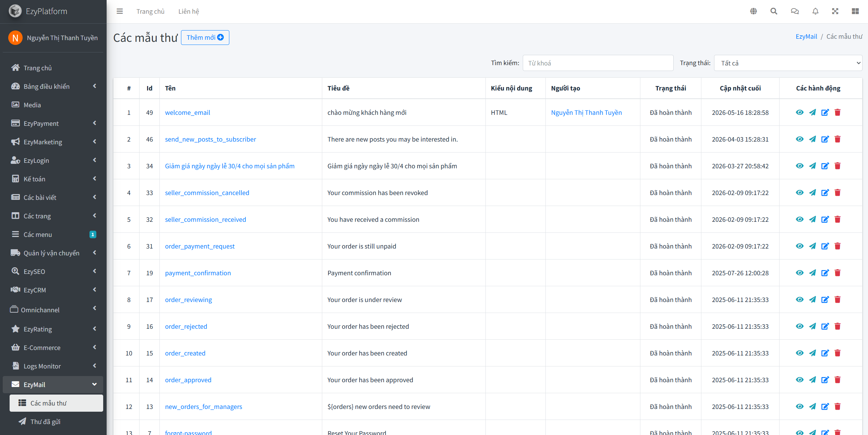Expand EzyPayment sidebar menu
This screenshot has width=868, height=435.
click(53, 123)
